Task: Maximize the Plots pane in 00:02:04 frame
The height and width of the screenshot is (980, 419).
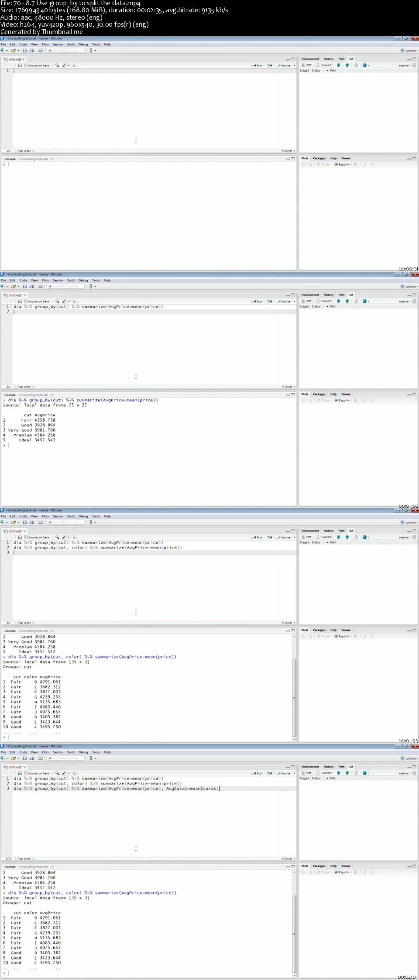Action: 414,866
